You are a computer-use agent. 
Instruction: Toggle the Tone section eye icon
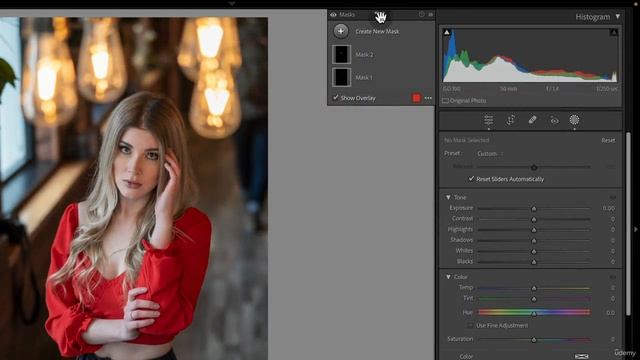[612, 197]
